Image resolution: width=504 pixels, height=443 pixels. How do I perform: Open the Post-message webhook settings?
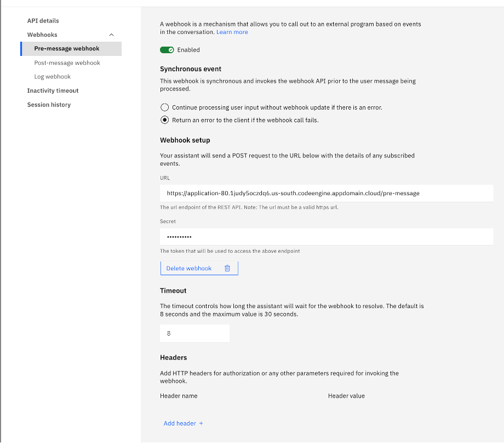66,63
